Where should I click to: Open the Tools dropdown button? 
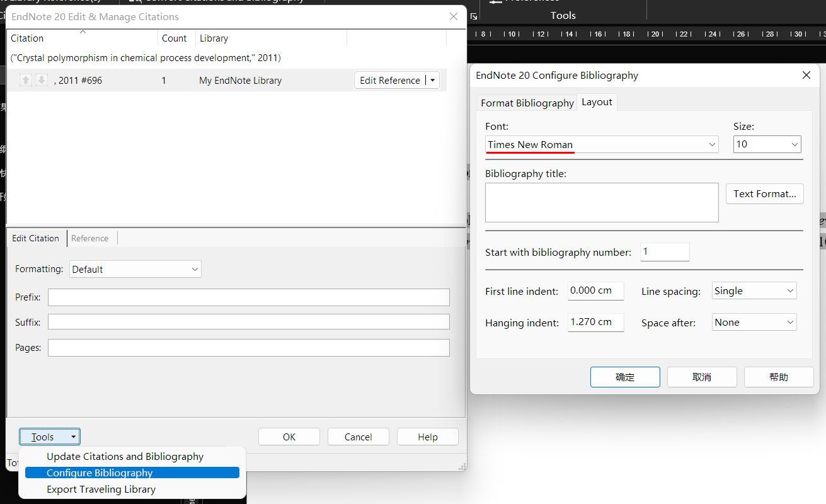coord(50,437)
